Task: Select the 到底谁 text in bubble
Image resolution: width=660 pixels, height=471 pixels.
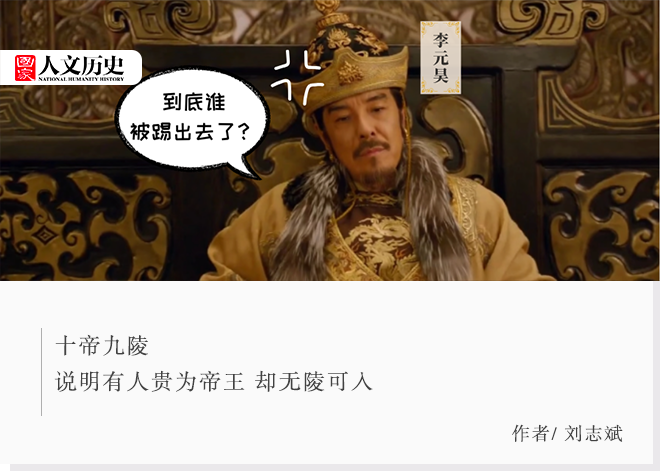Action: click(194, 102)
